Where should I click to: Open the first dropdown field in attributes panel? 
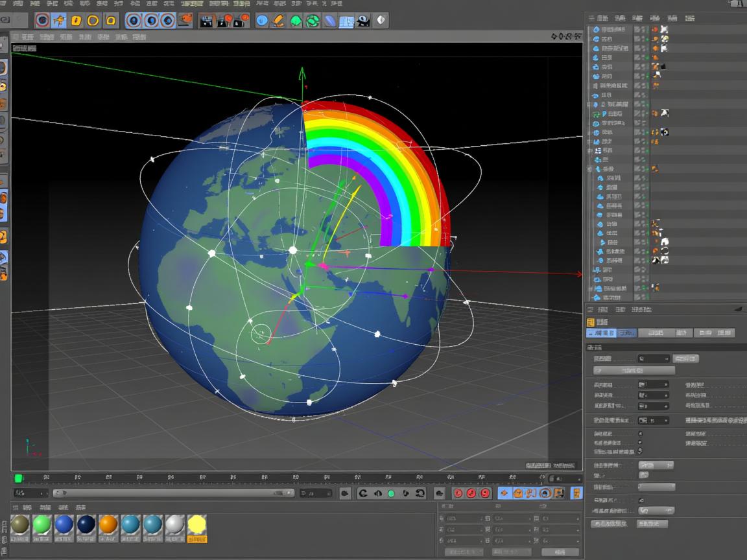(653, 358)
